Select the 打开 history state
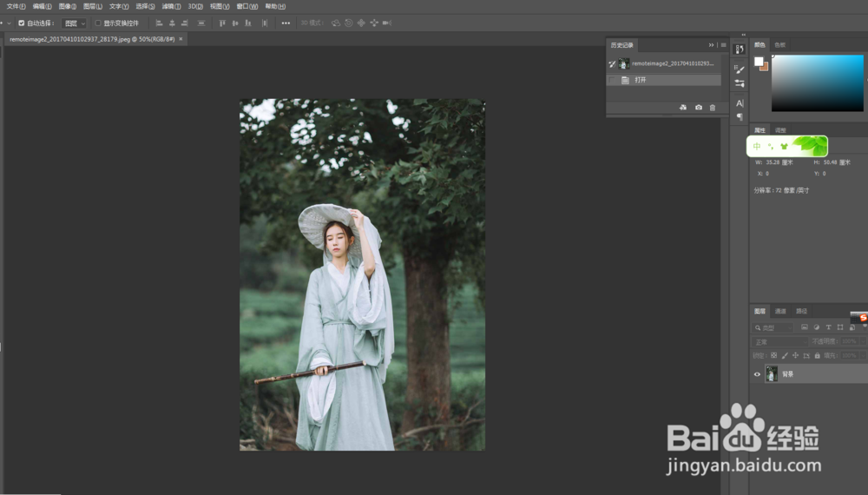The height and width of the screenshot is (495, 868). pyautogui.click(x=641, y=80)
